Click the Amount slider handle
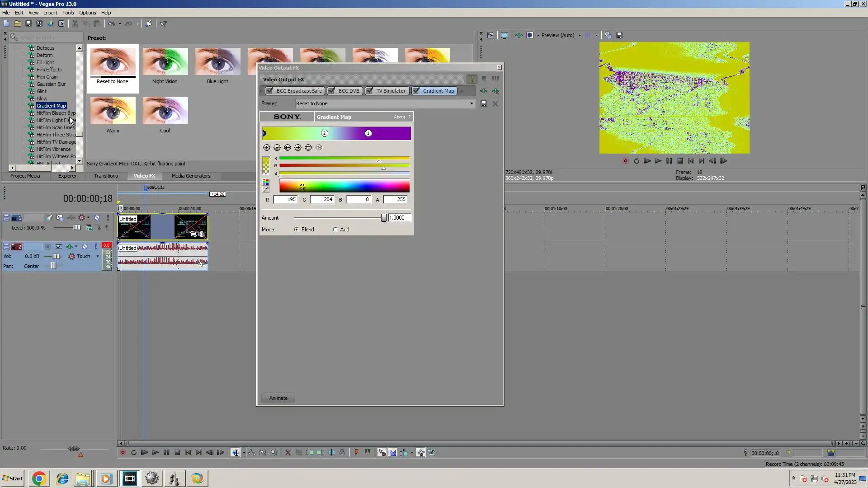 coord(384,218)
